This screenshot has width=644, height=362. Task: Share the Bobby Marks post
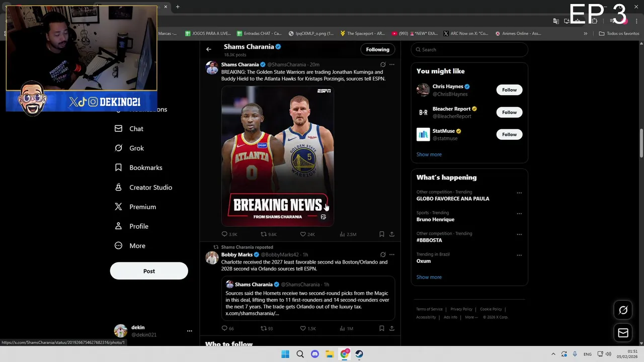pyautogui.click(x=392, y=328)
